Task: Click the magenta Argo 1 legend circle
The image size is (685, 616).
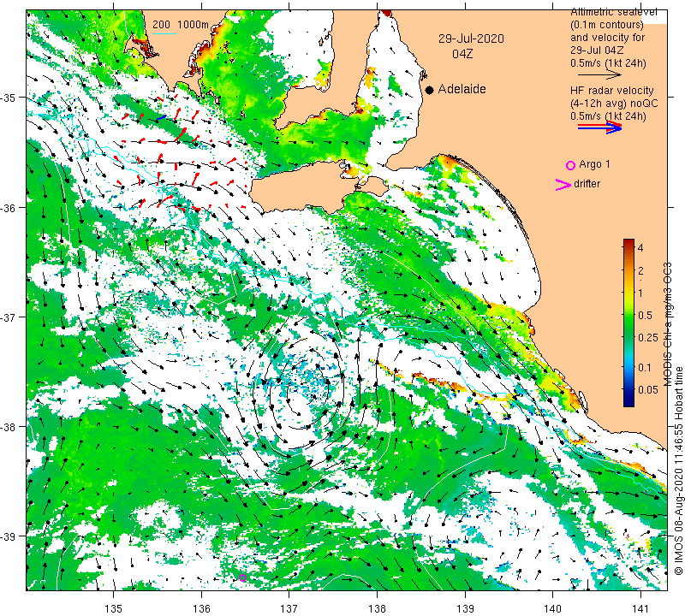Action: 570,165
